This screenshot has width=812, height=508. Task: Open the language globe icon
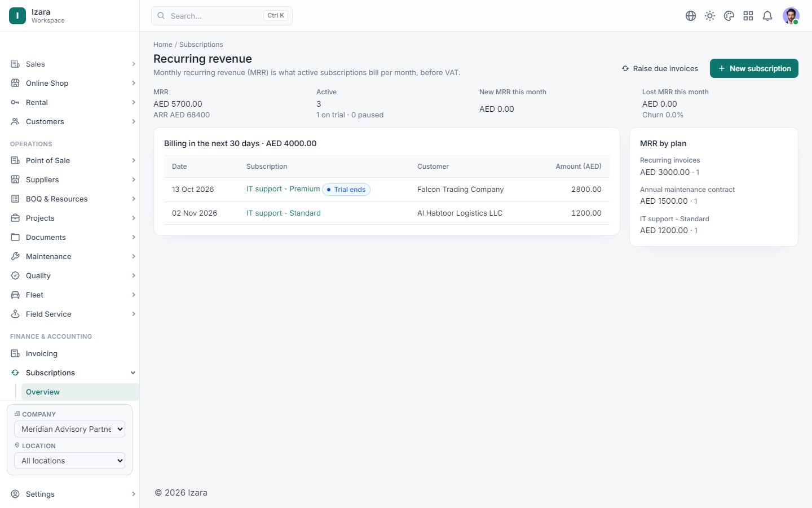691,16
